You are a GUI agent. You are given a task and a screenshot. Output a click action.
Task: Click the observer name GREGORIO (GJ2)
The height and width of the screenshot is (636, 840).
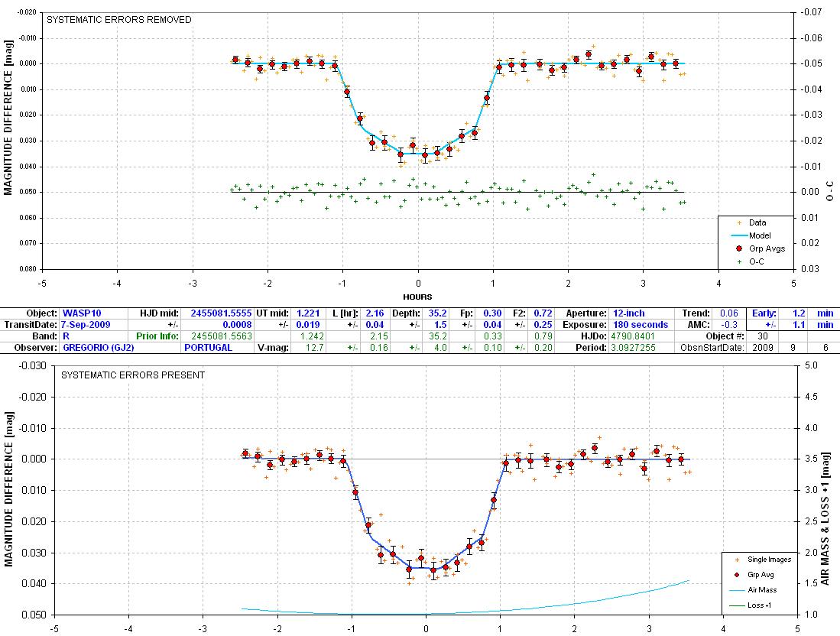pos(99,347)
